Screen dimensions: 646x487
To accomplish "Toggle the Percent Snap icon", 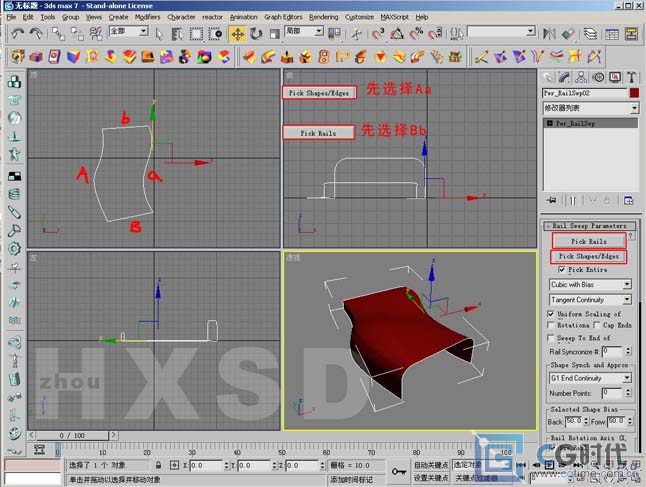I will coord(416,34).
